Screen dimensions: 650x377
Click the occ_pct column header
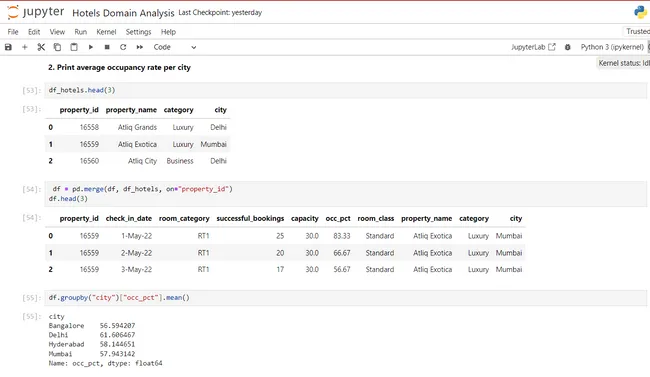(338, 219)
